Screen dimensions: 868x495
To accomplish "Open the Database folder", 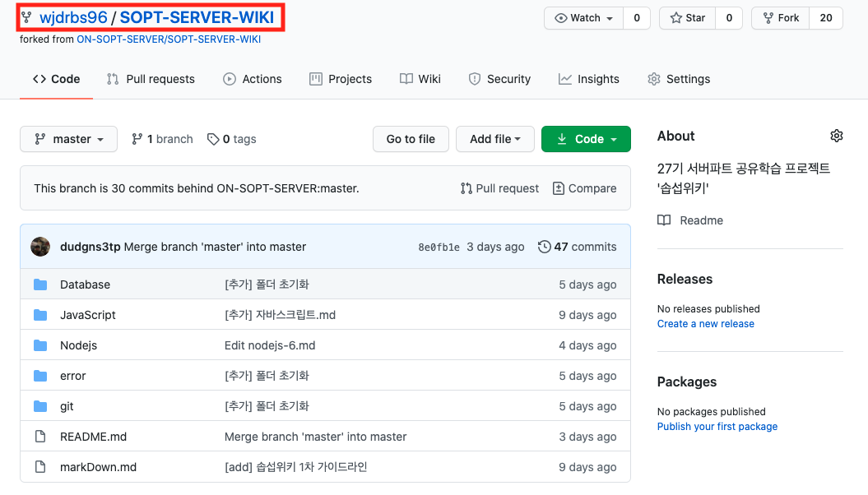I will coord(86,285).
